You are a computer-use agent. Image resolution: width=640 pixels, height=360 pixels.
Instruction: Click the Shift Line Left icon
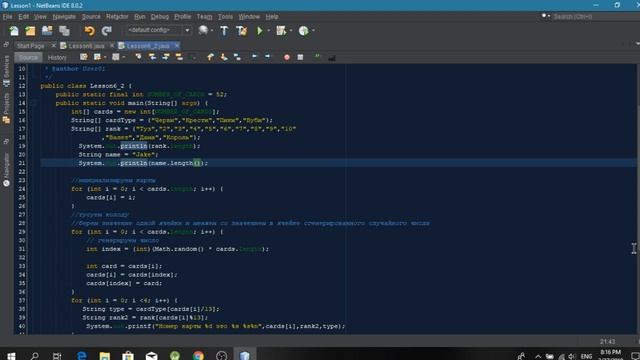click(254, 57)
